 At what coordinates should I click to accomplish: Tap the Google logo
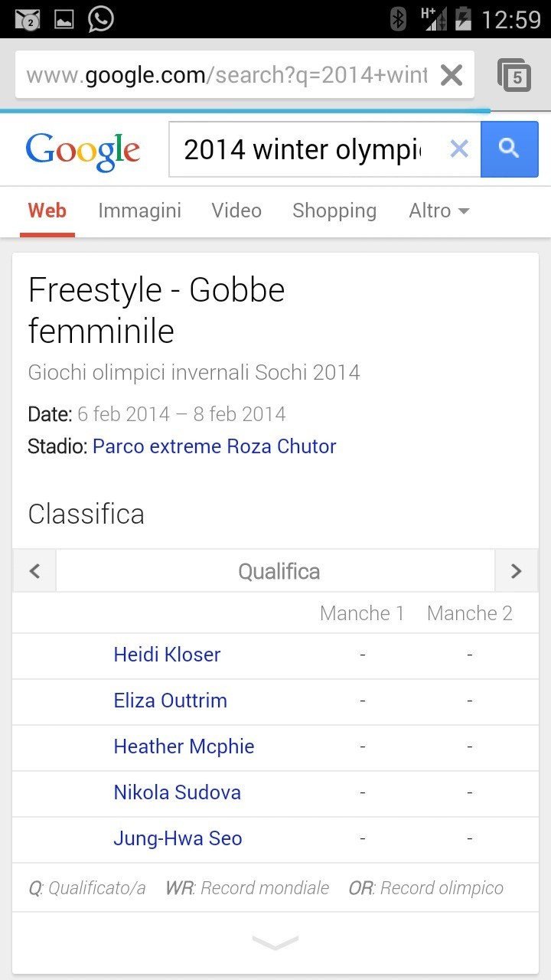(x=83, y=152)
